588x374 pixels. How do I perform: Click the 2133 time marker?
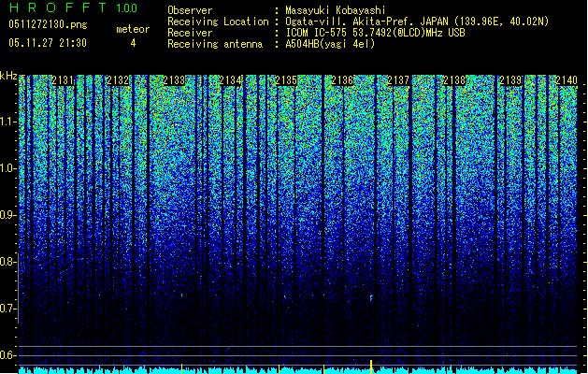174,80
